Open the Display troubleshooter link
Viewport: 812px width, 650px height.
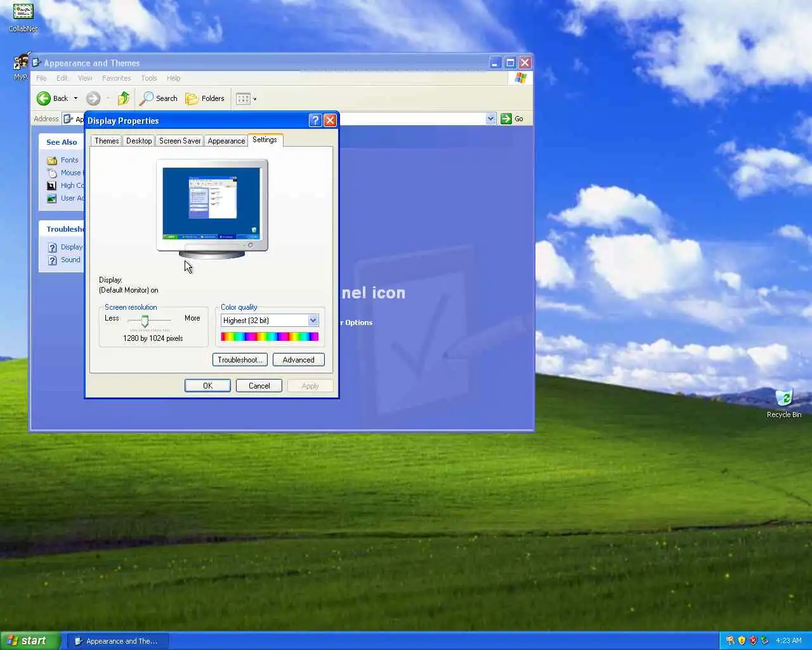click(72, 247)
